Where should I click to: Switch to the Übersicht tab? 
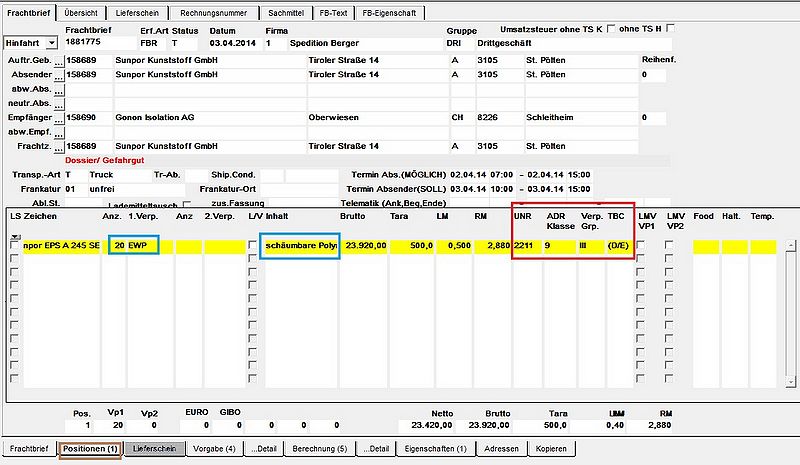[x=81, y=13]
